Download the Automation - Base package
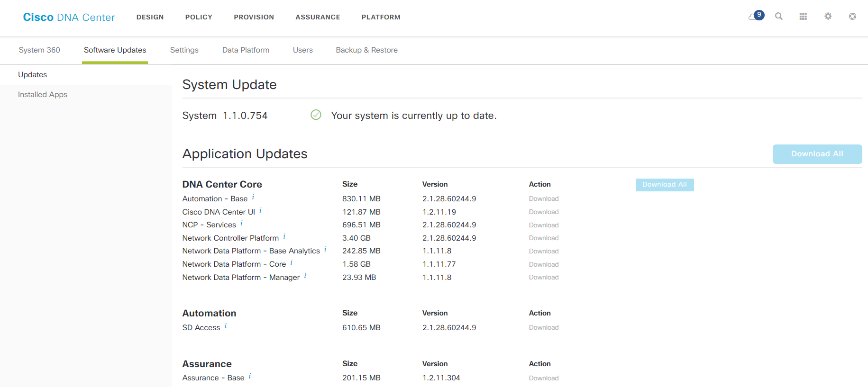This screenshot has width=868, height=387. (544, 199)
